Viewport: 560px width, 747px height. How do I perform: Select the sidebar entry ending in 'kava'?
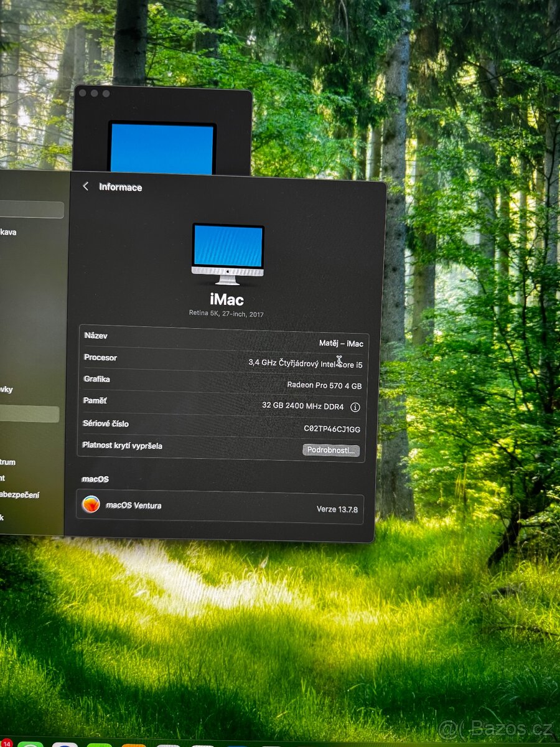click(9, 232)
